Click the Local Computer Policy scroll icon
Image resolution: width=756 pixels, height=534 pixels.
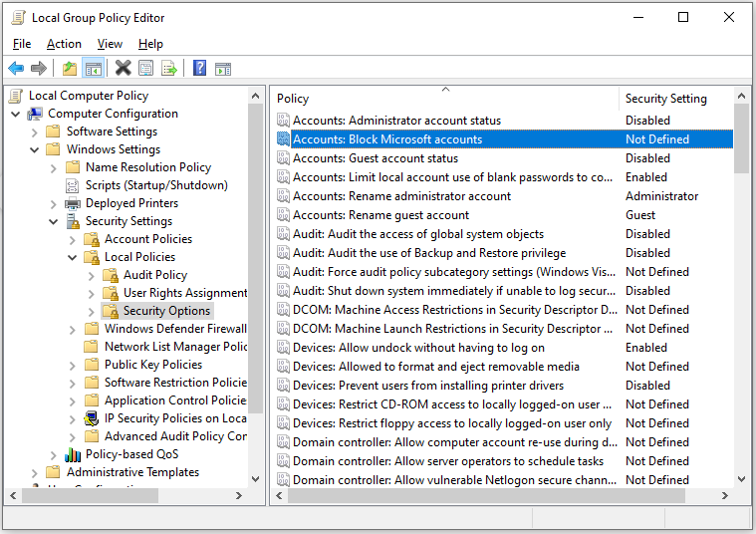(x=16, y=96)
